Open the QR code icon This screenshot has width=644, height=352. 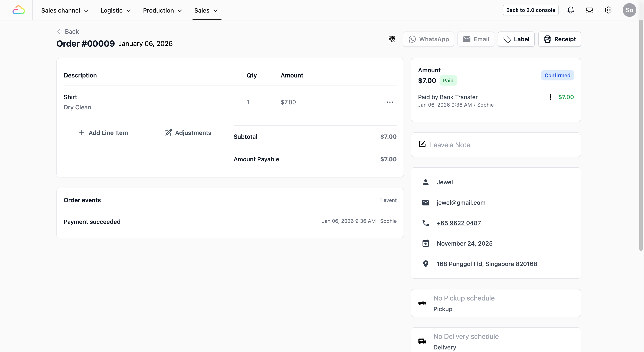392,39
